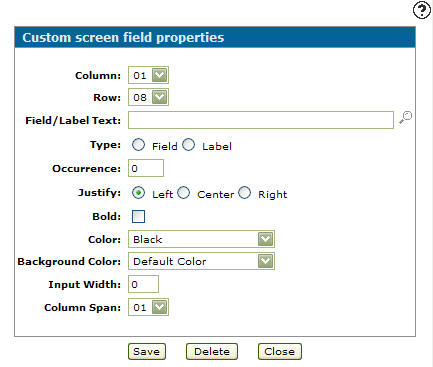
Task: Click the Save button
Action: tap(147, 352)
